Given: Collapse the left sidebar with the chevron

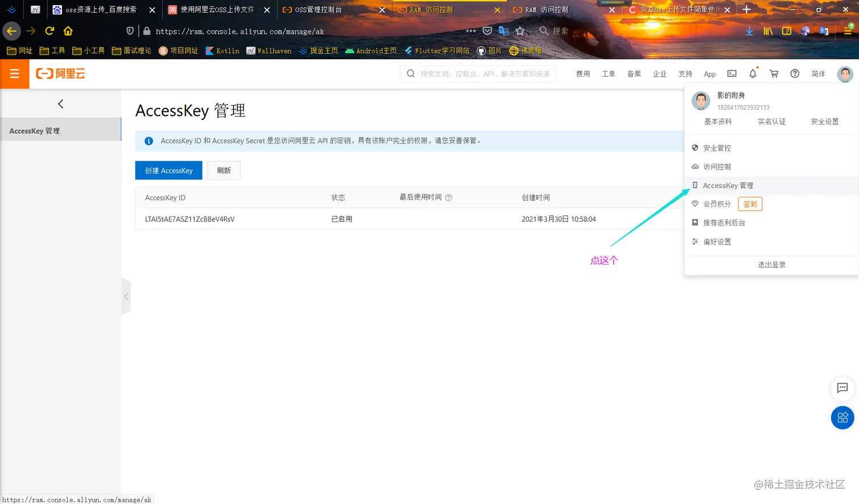Looking at the screenshot, I should click(61, 103).
